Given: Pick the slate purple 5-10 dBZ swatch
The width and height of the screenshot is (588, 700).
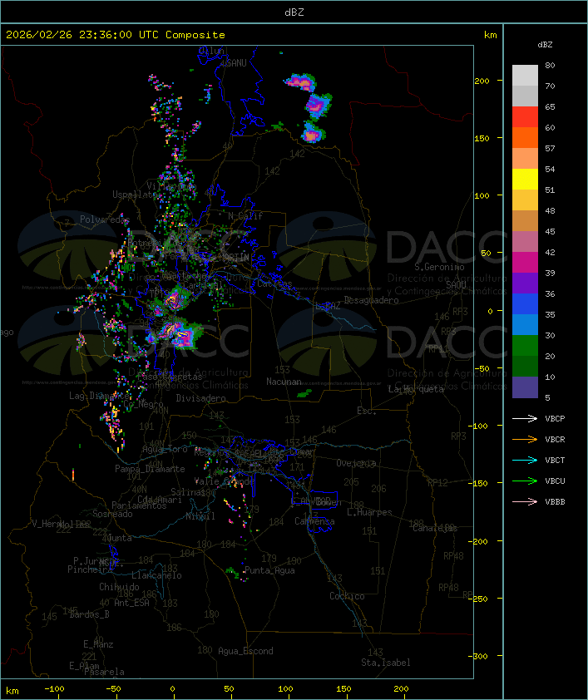Looking at the screenshot, I should (525, 387).
